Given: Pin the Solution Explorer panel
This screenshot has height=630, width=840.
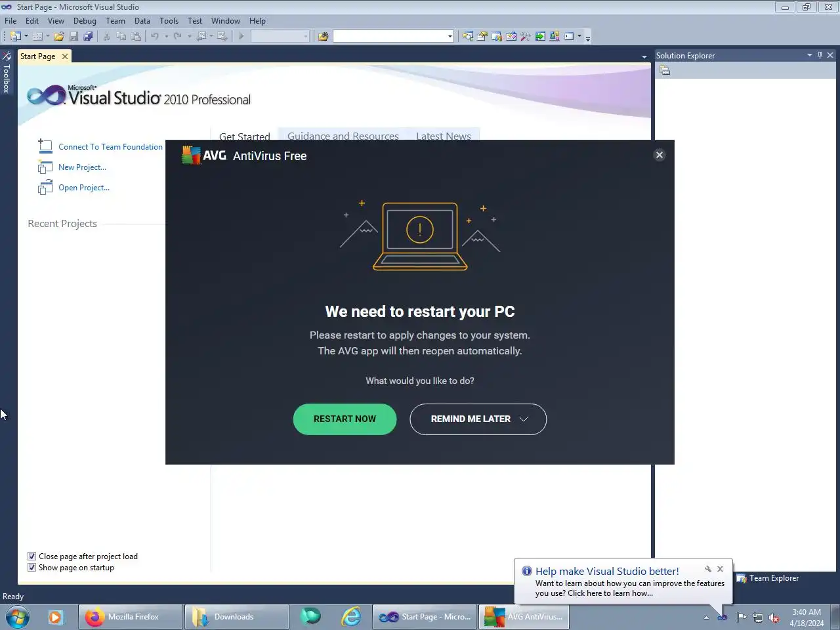Looking at the screenshot, I should pos(820,55).
